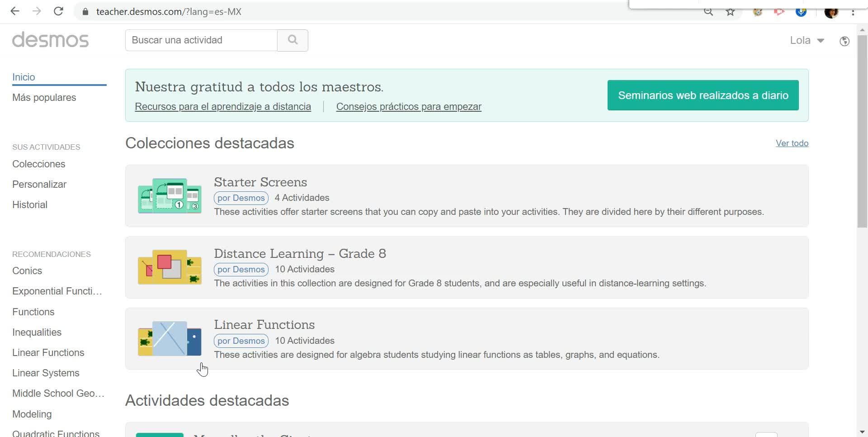The image size is (868, 437).
Task: Open Historial in the sidebar
Action: coord(30,205)
